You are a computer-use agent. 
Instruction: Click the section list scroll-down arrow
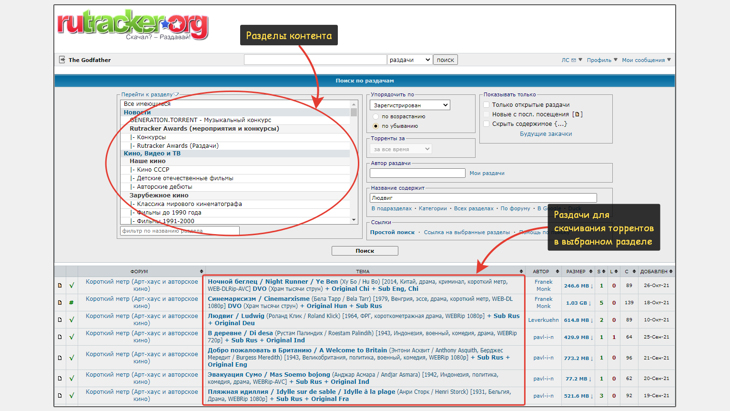[x=354, y=220]
